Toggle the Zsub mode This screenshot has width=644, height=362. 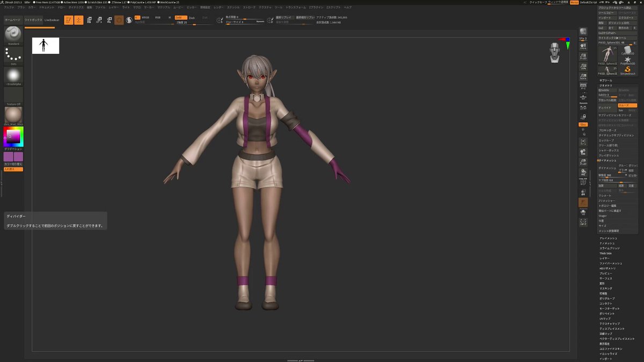[x=192, y=18]
